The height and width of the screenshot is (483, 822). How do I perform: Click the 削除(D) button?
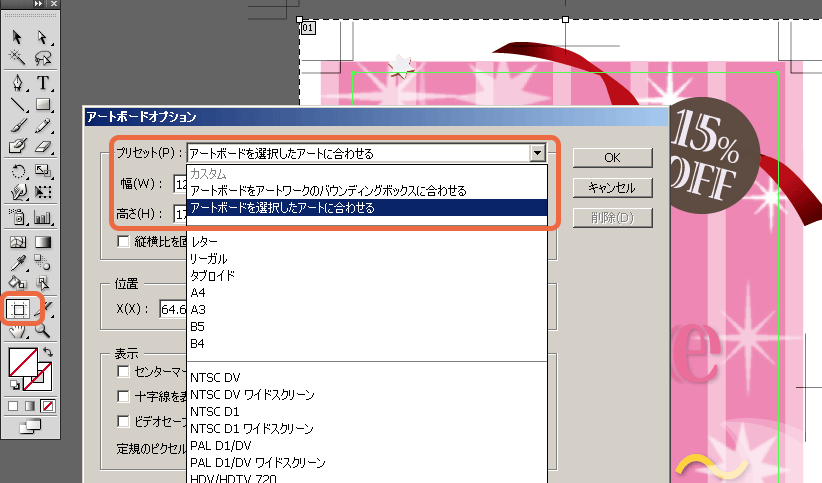[x=612, y=218]
